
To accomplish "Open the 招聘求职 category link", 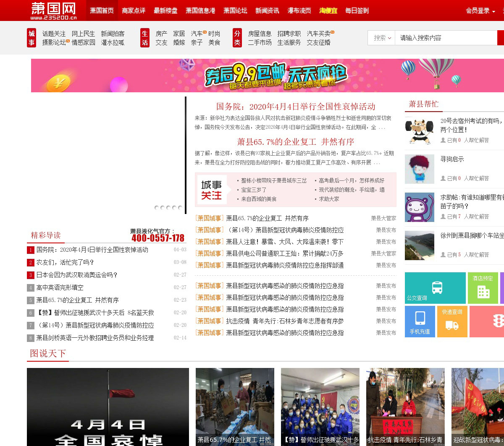I will click(289, 34).
